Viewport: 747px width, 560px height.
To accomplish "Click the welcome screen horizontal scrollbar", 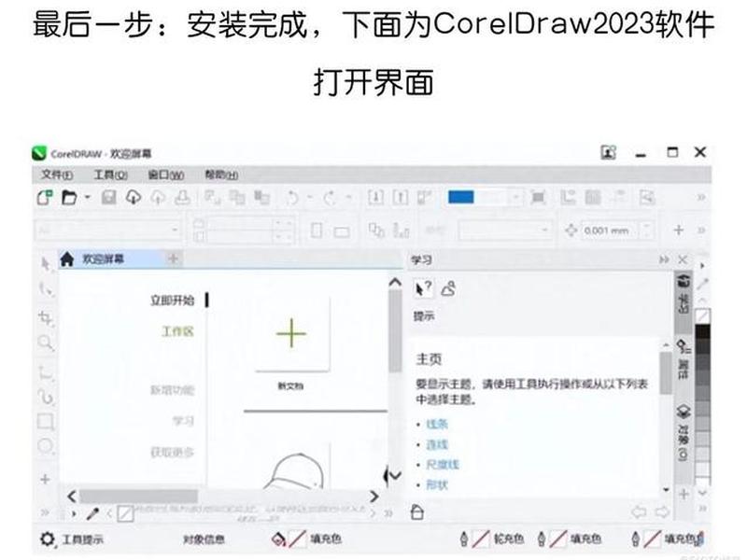I will click(x=138, y=497).
